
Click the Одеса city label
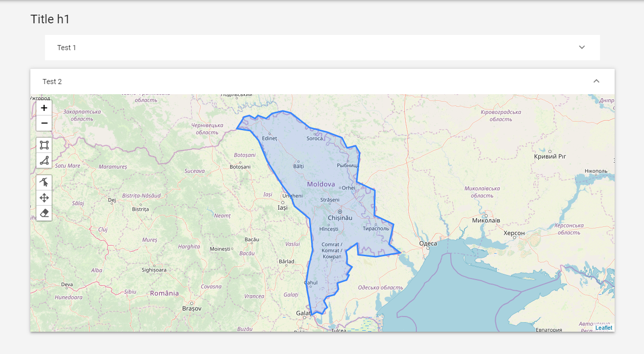tap(428, 244)
